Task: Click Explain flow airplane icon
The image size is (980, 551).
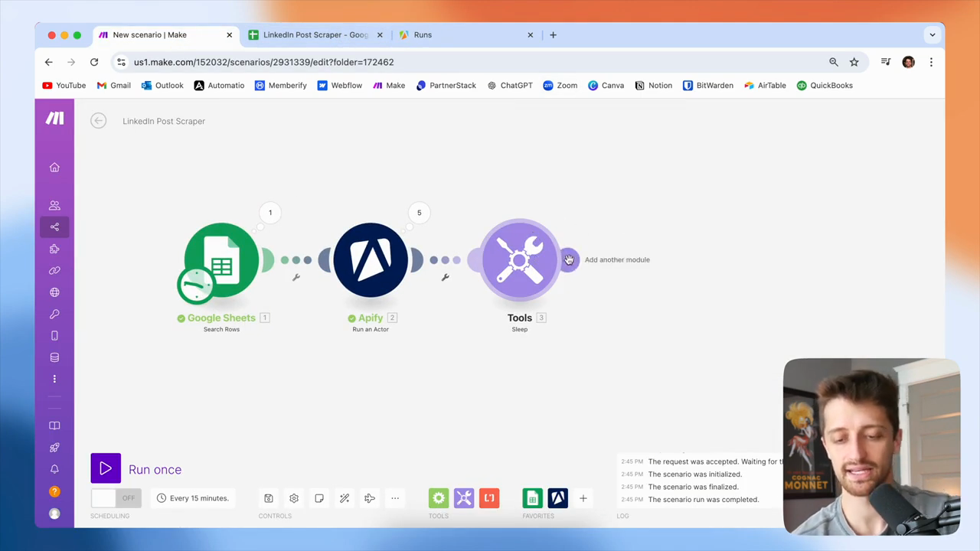Action: [x=370, y=498]
